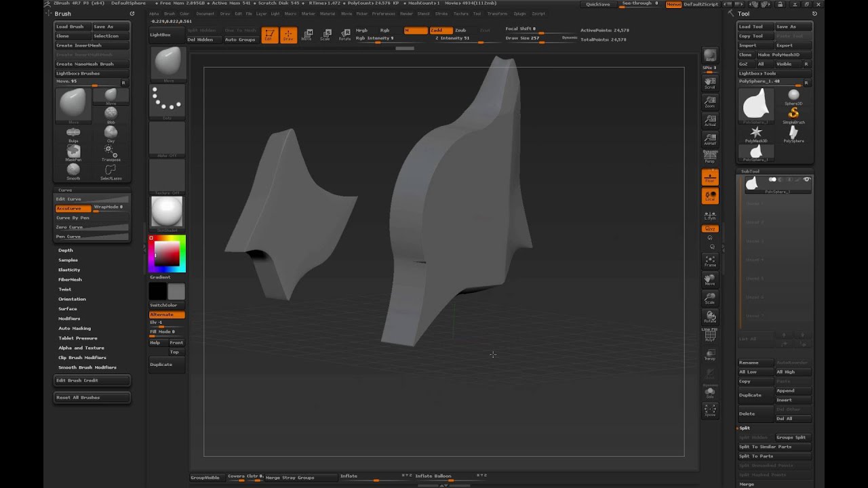Toggle XYZ rotation mode
This screenshot has width=868, height=488.
click(x=710, y=229)
